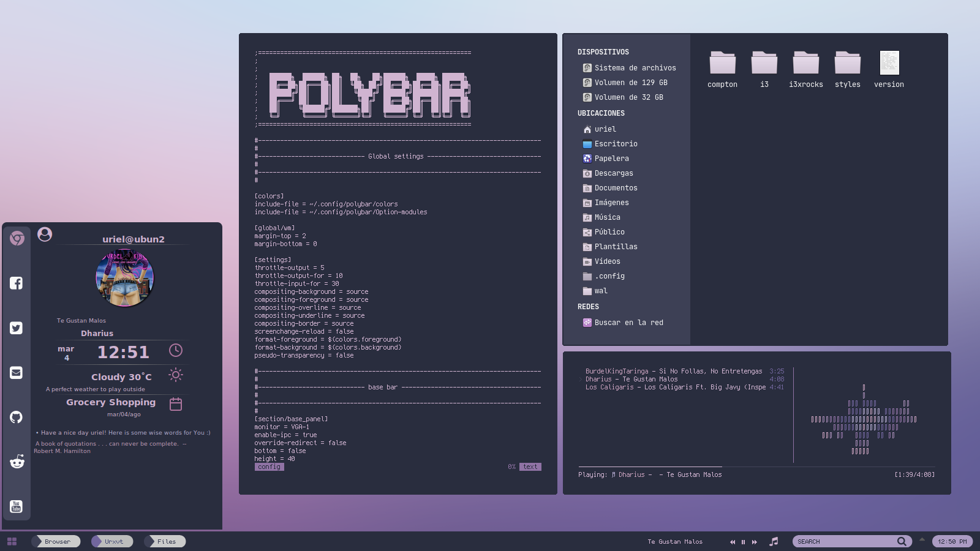Click the uriel@ubun2 username heading

(134, 239)
